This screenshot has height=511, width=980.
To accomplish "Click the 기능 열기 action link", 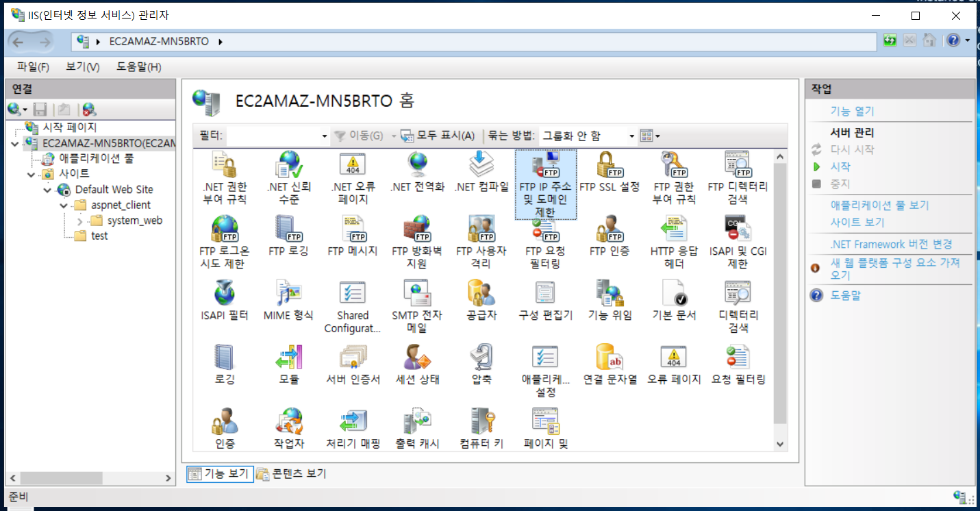I will point(852,111).
